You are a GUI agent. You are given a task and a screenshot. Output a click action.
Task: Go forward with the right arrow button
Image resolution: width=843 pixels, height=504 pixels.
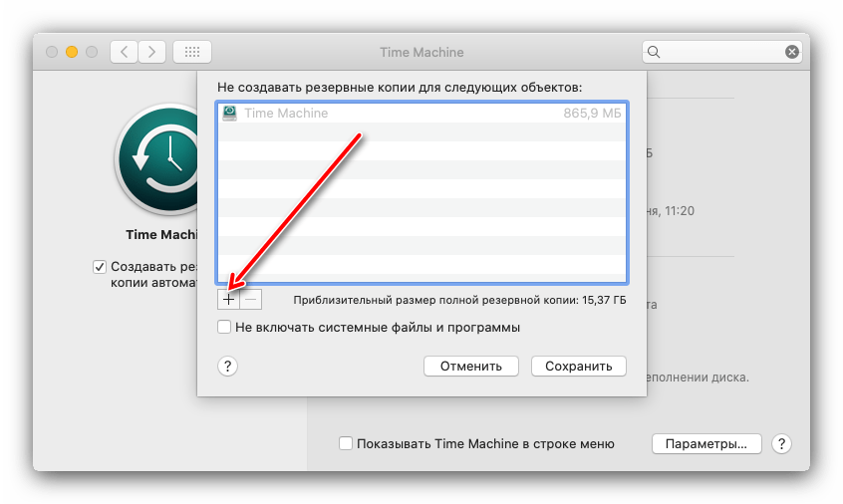(x=151, y=52)
